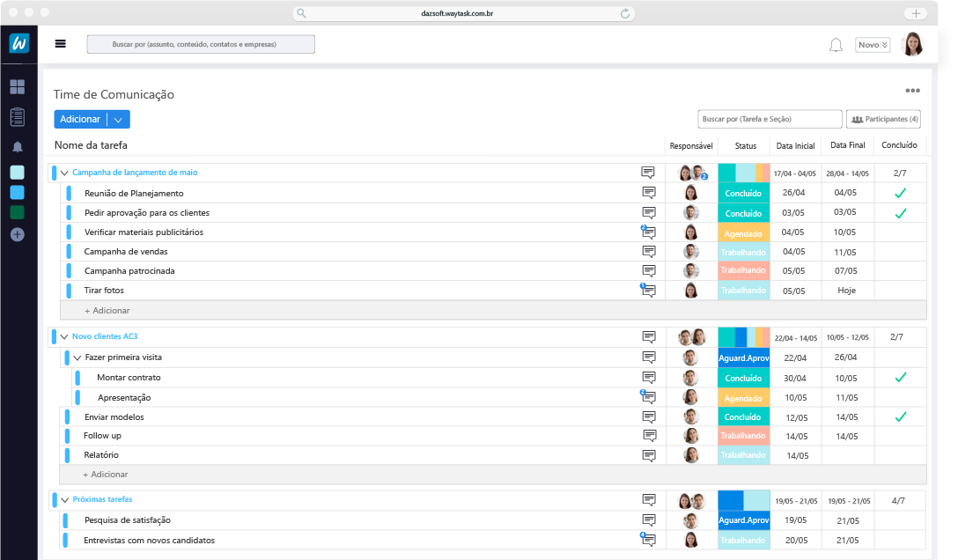Toggle completed check for Reunião de Planejamento

click(900, 193)
